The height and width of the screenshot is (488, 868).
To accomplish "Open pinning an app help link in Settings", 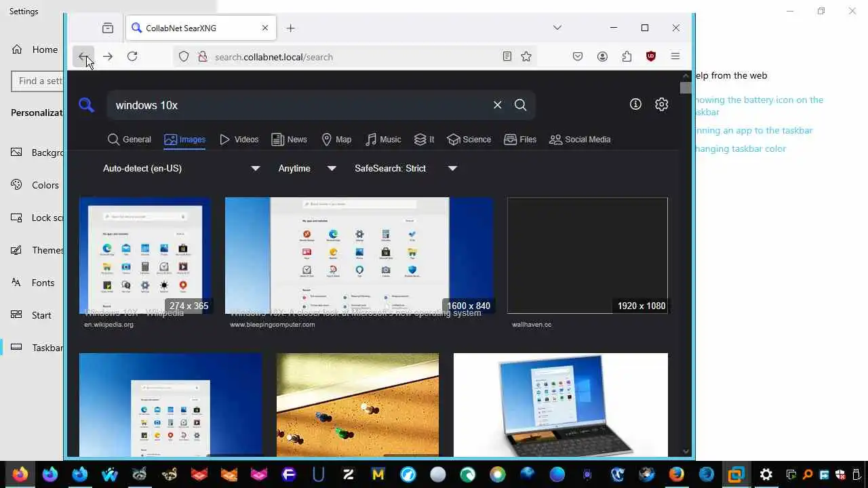I will pyautogui.click(x=753, y=130).
